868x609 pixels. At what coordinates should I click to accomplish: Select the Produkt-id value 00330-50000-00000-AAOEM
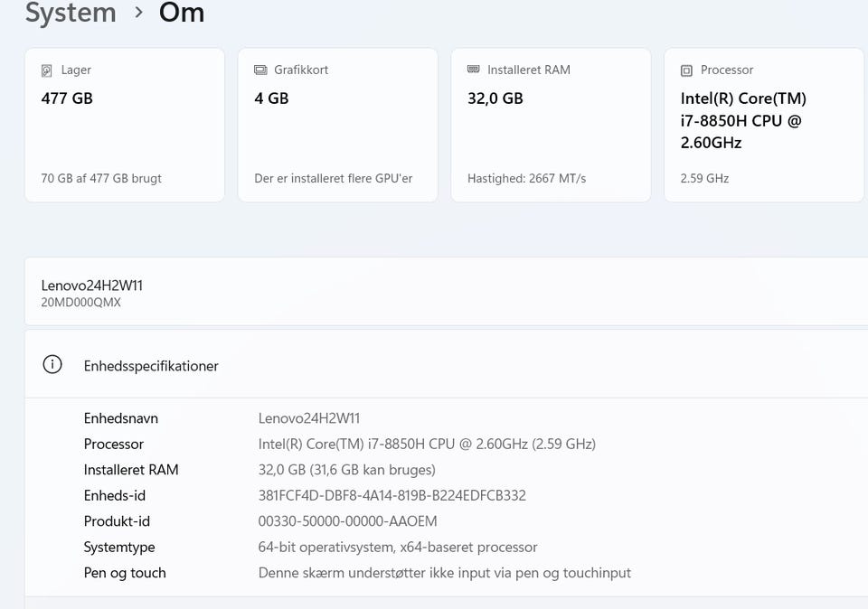(348, 521)
